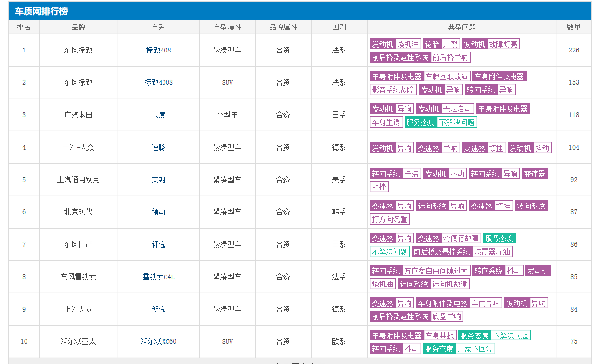Click the 沃尔沃亚太 brand cell

(79, 341)
